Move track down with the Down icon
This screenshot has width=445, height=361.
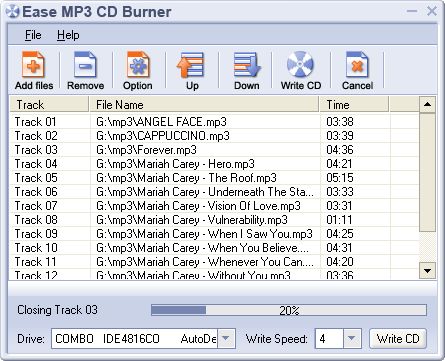pos(247,65)
